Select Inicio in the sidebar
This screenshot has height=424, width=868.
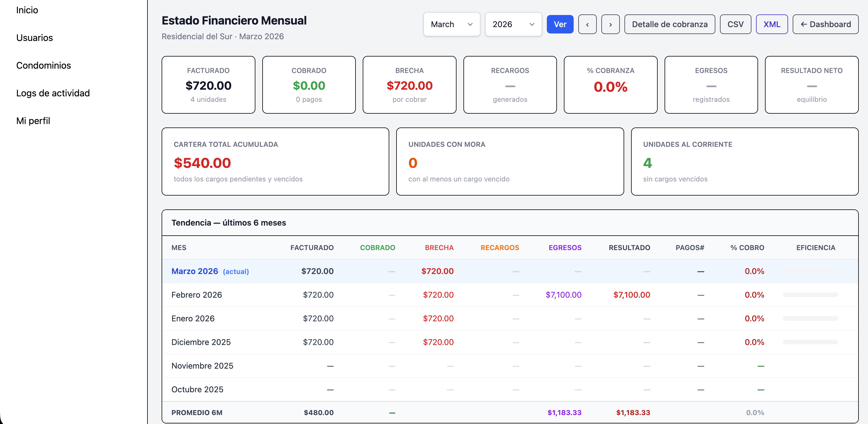pyautogui.click(x=27, y=10)
